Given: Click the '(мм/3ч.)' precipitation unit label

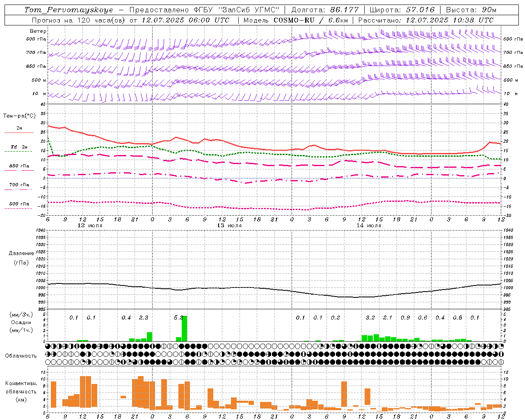Looking at the screenshot, I should coord(21,315).
